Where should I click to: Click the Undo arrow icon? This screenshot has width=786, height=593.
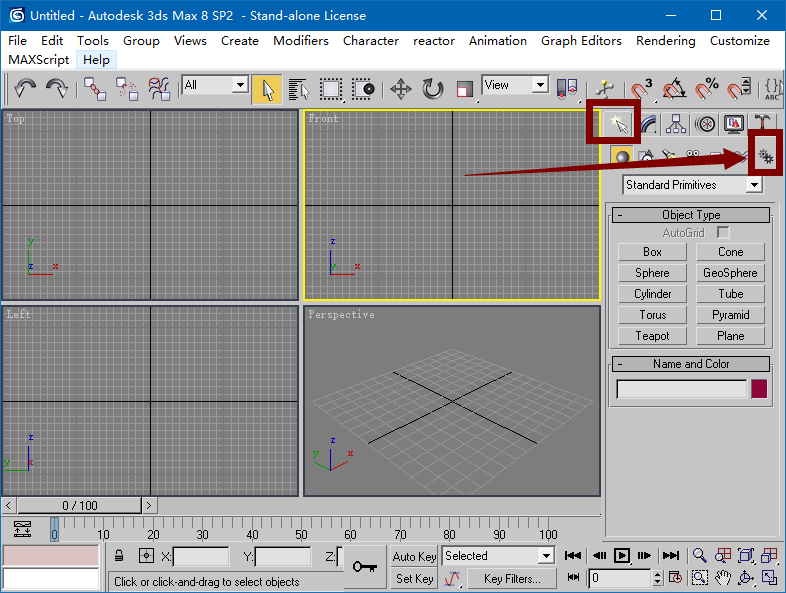point(24,89)
